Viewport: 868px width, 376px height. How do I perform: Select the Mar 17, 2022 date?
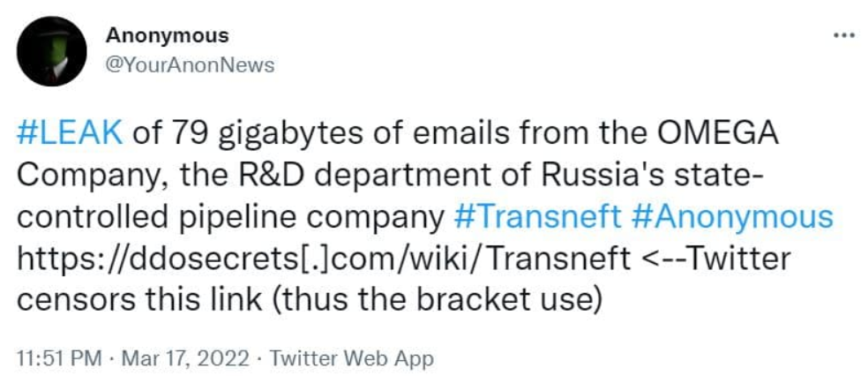[x=187, y=357]
